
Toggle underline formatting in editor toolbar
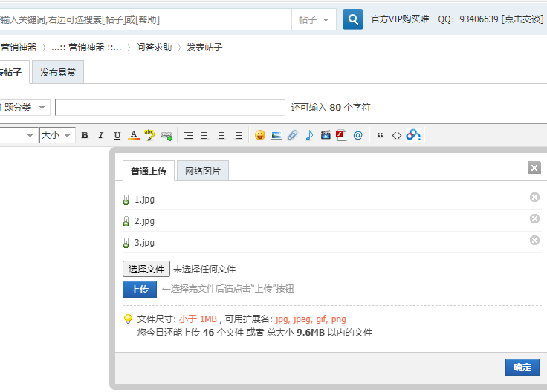click(117, 135)
